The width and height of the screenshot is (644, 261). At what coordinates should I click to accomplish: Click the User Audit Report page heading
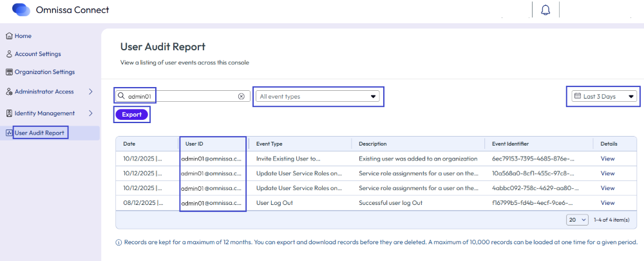click(163, 47)
